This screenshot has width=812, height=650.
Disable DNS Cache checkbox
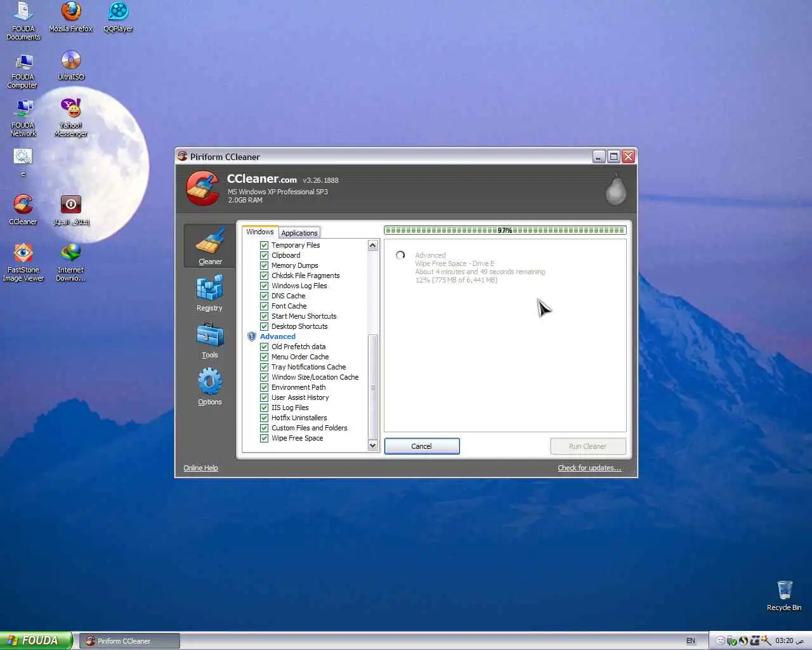click(264, 296)
